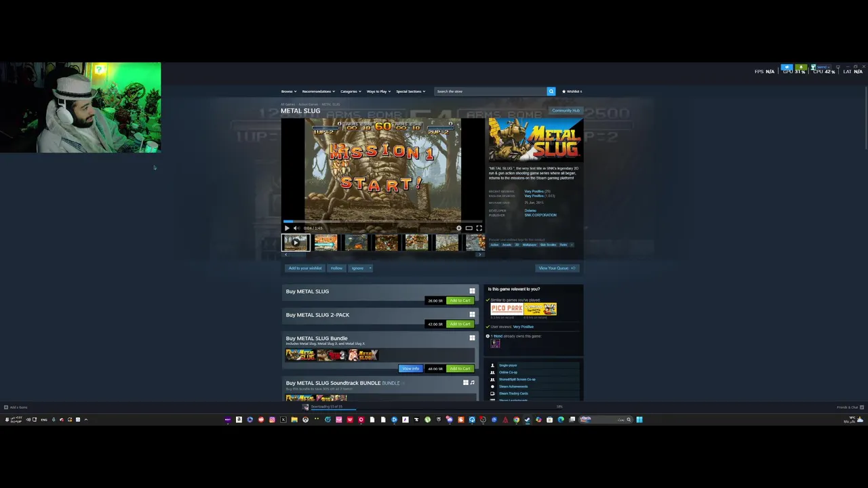868x488 pixels.
Task: Click Windows icon on 2-PACK row
Action: (472, 314)
